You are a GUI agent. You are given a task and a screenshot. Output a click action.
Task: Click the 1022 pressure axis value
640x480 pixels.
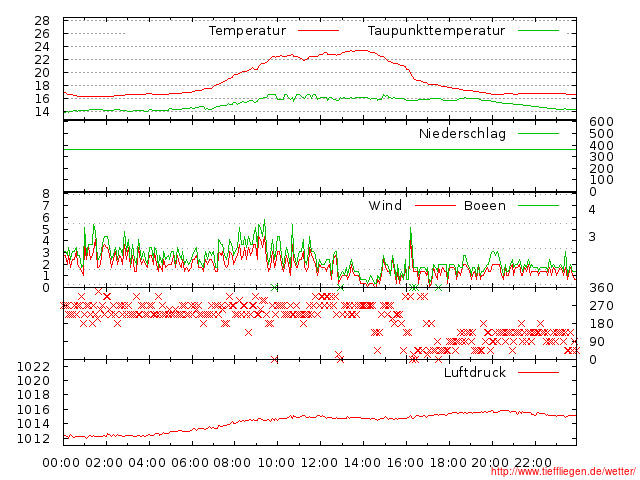click(33, 366)
